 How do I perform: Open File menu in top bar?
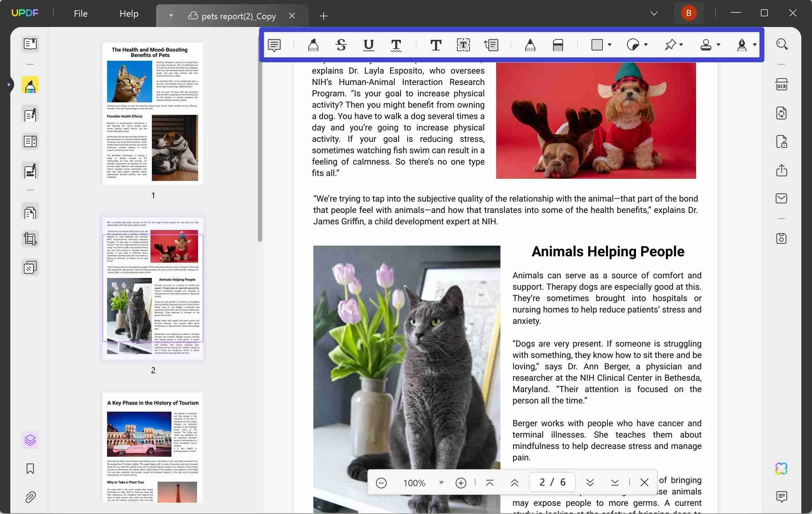80,13
